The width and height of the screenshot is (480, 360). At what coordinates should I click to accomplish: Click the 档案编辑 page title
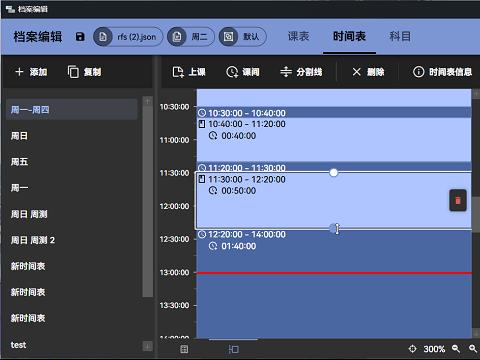click(38, 37)
